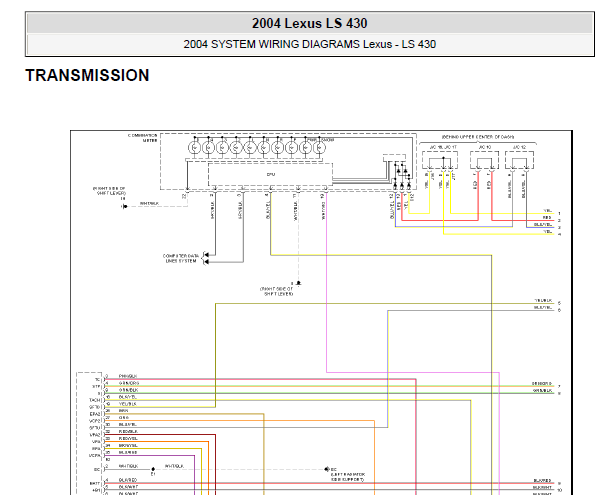Click the BRN/YEL wire label at EPA
This screenshot has height=495, width=608.
point(128,445)
